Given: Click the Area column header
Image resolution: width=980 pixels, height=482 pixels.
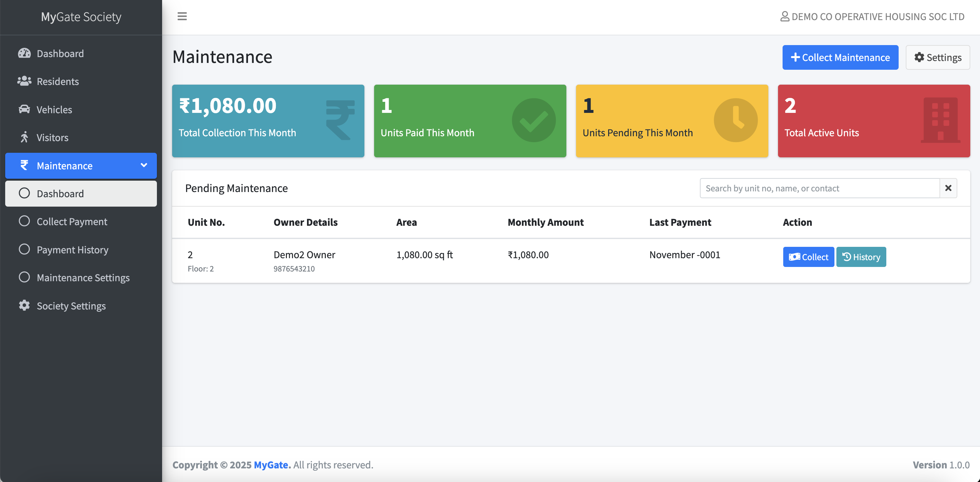Looking at the screenshot, I should [406, 222].
